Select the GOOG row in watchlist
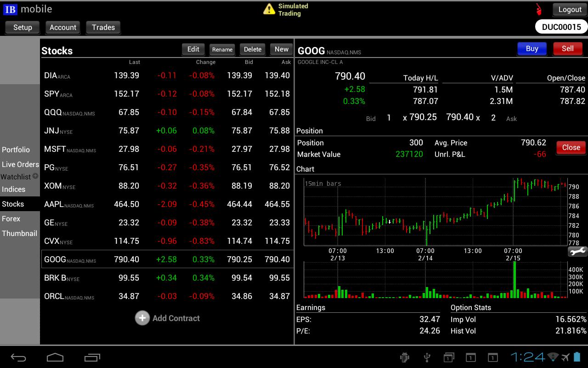This screenshot has height=368, width=588. (x=167, y=259)
